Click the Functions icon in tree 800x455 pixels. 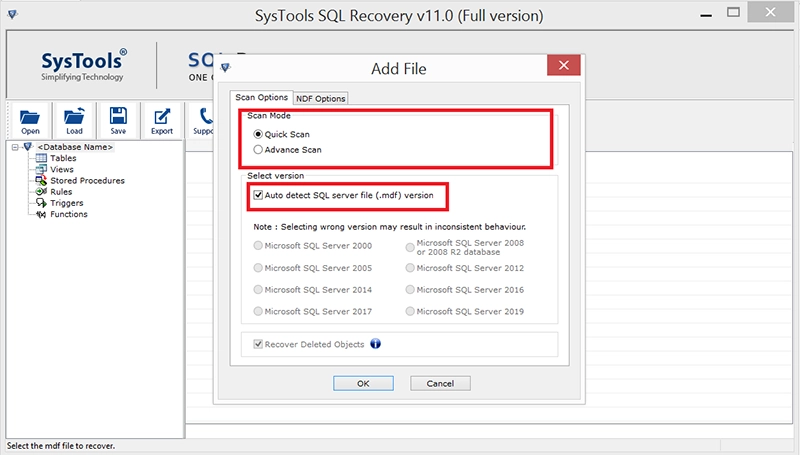tap(41, 214)
